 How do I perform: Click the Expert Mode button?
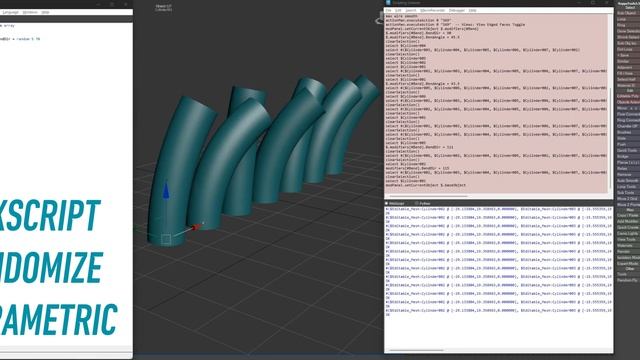(x=628, y=264)
